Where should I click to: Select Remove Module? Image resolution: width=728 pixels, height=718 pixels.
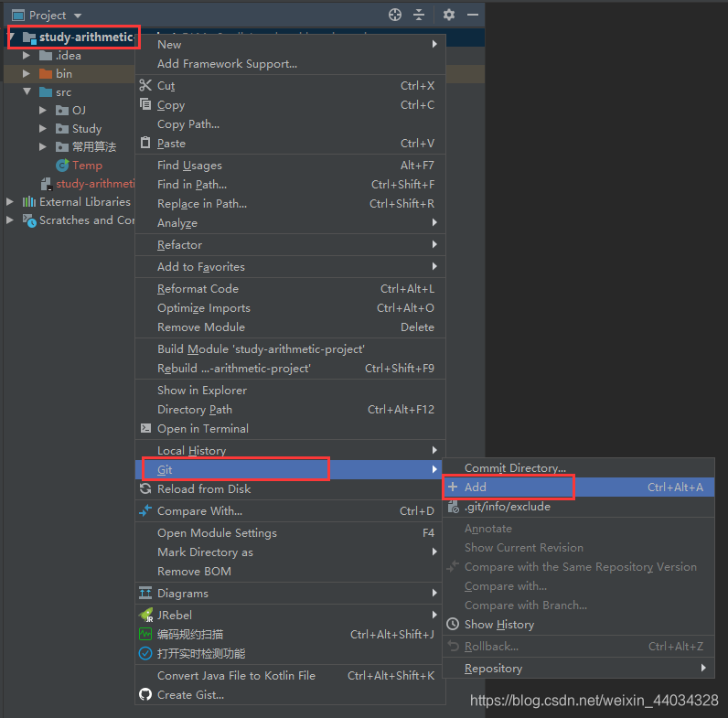tap(290, 327)
